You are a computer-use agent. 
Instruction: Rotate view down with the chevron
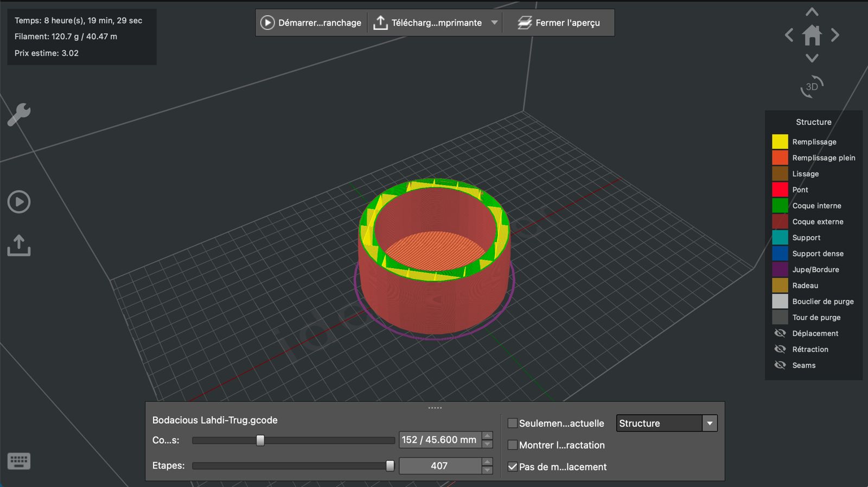coord(812,58)
